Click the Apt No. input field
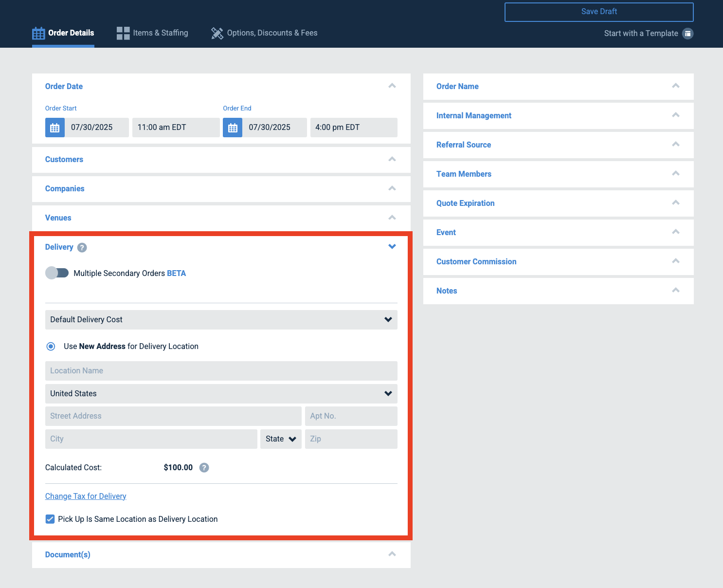This screenshot has height=588, width=723. coord(351,416)
